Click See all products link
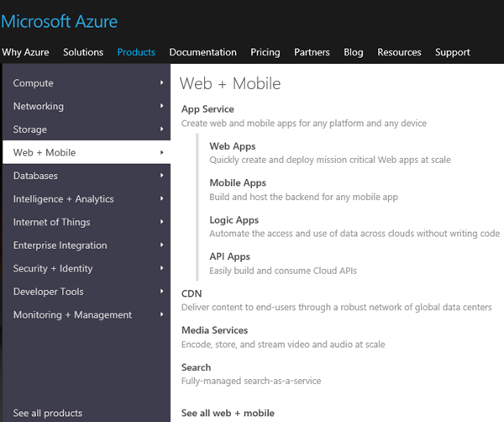This screenshot has height=422, width=504. tap(48, 413)
